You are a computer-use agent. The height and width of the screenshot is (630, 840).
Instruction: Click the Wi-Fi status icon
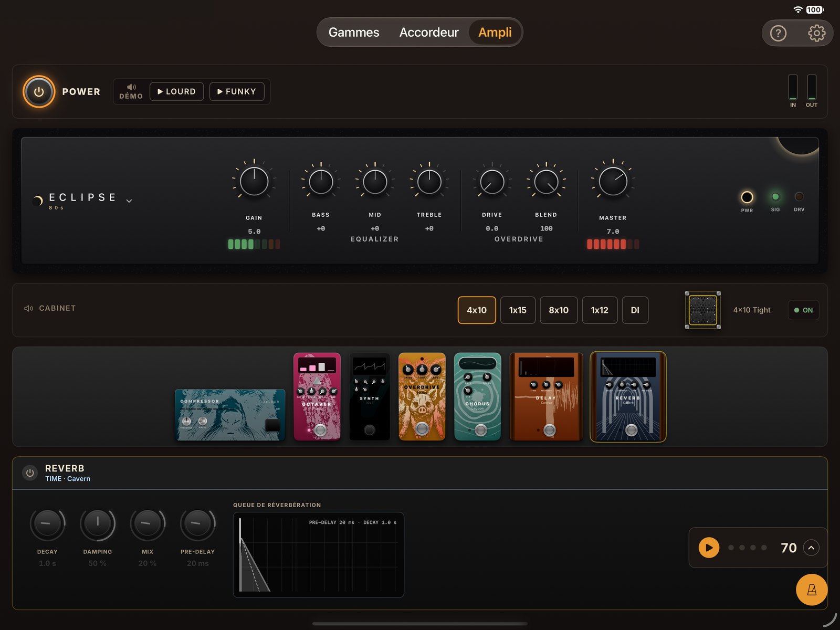point(798,9)
